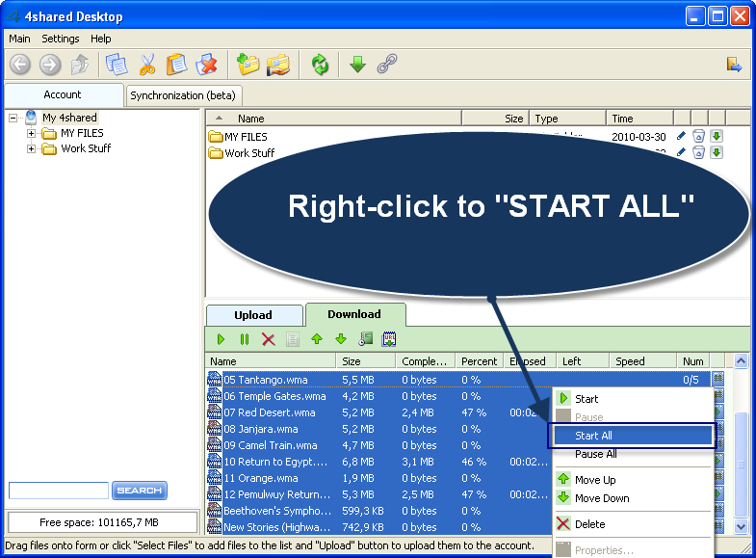Image resolution: width=756 pixels, height=558 pixels.
Task: Switch to the Account tab
Action: 64,95
